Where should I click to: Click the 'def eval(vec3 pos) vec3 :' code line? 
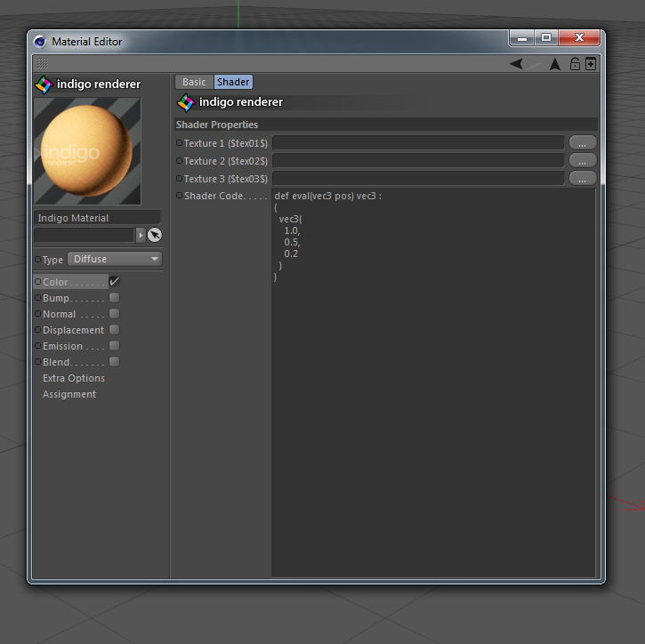pyautogui.click(x=328, y=196)
